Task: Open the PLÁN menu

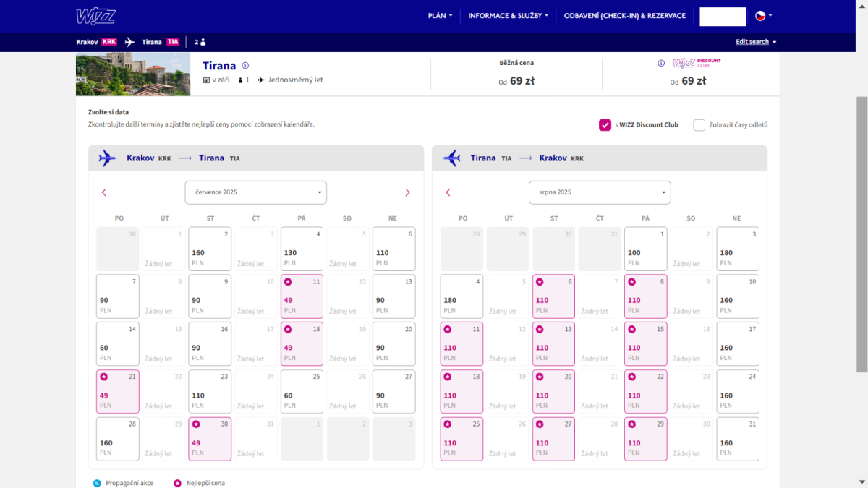Action: click(440, 15)
